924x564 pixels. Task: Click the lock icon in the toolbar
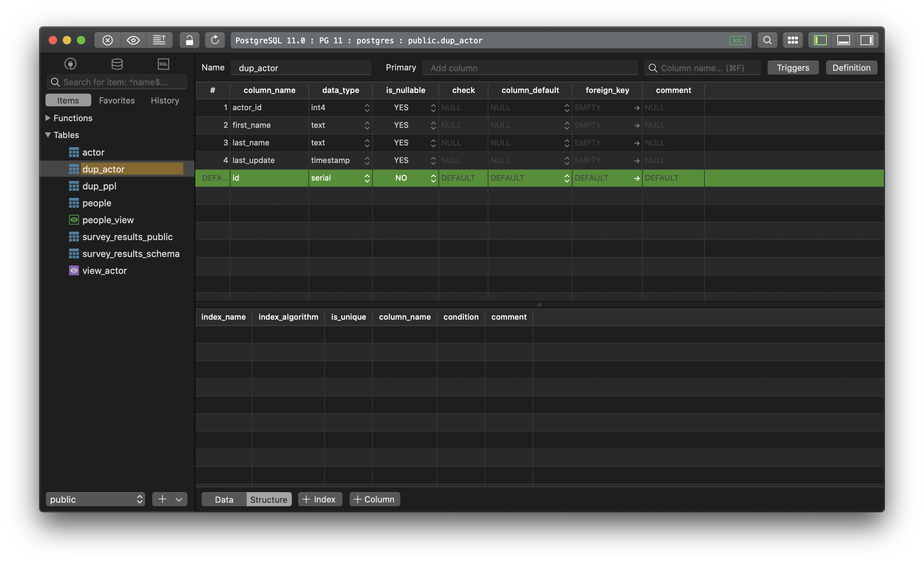189,40
